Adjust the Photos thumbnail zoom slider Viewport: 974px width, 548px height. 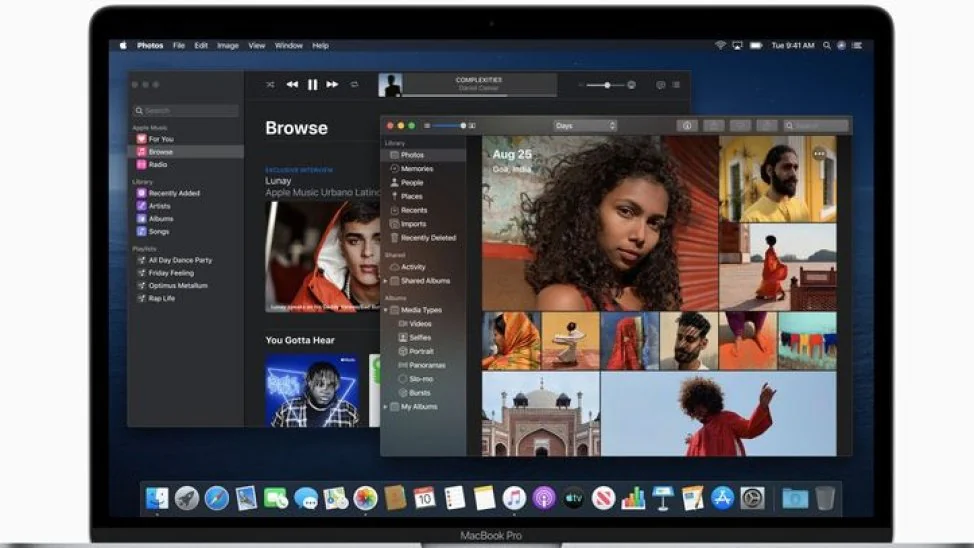coord(450,126)
